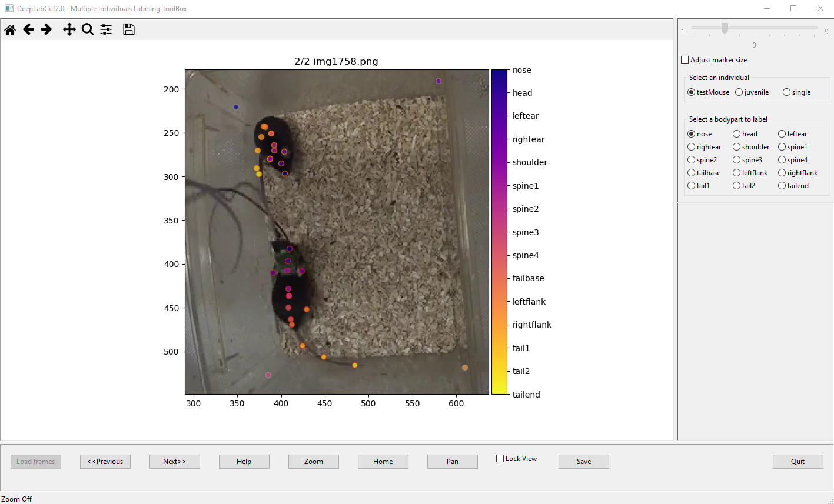Select the juvenile individual

739,92
